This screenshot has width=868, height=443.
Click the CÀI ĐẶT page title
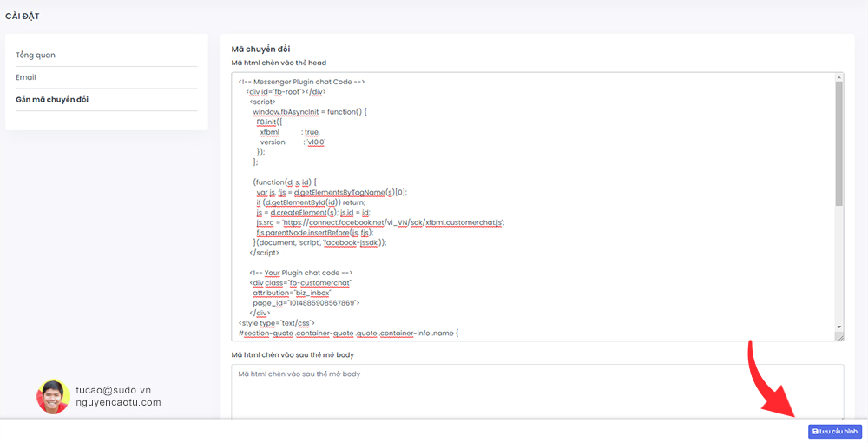(x=23, y=16)
